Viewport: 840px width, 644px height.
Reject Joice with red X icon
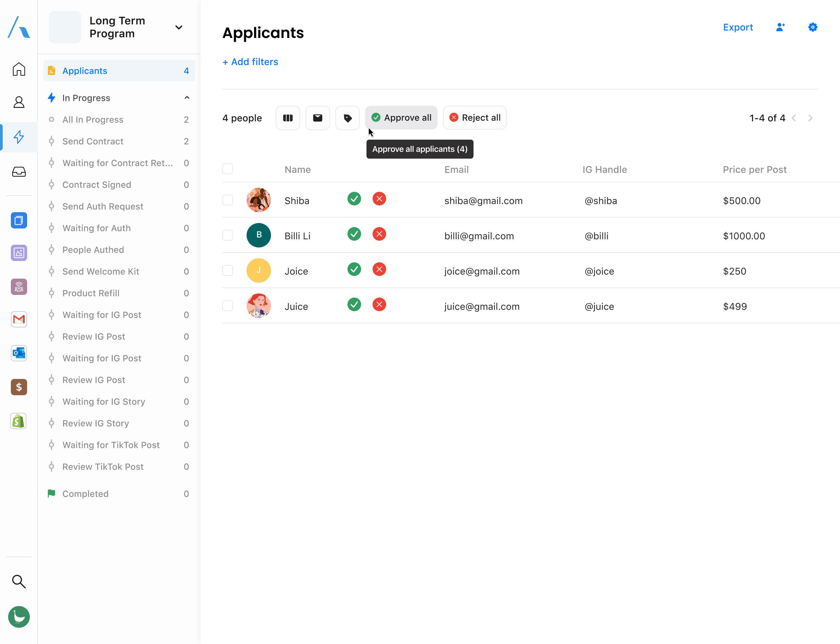coord(379,269)
